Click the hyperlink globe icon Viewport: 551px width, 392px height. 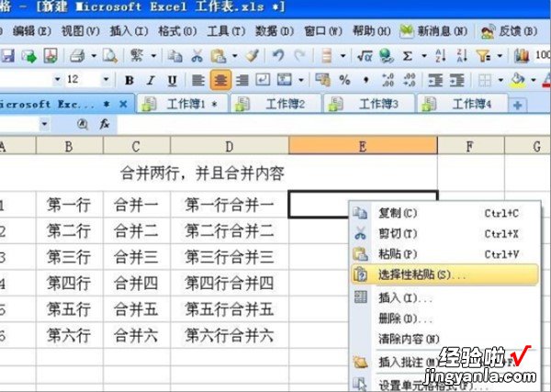pos(387,55)
